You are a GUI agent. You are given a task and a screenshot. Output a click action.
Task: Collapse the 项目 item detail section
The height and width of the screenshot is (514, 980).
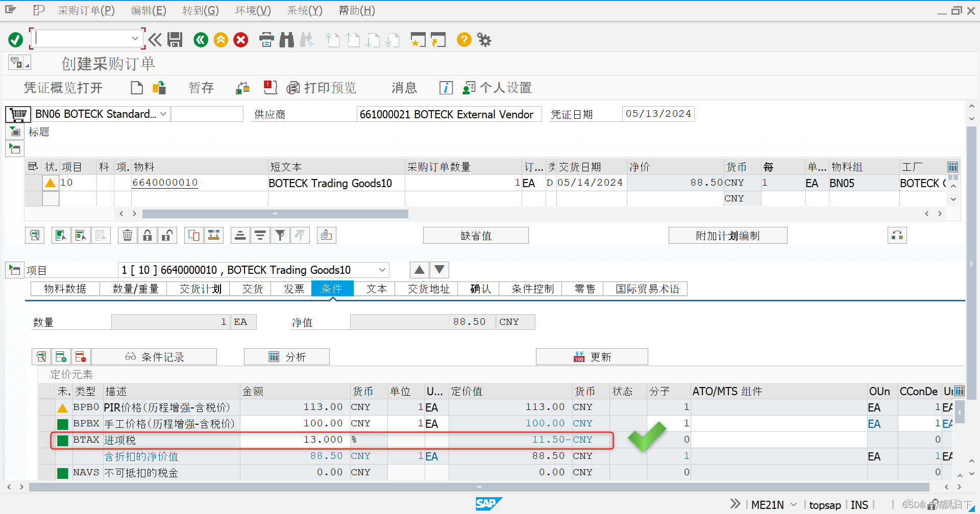15,270
